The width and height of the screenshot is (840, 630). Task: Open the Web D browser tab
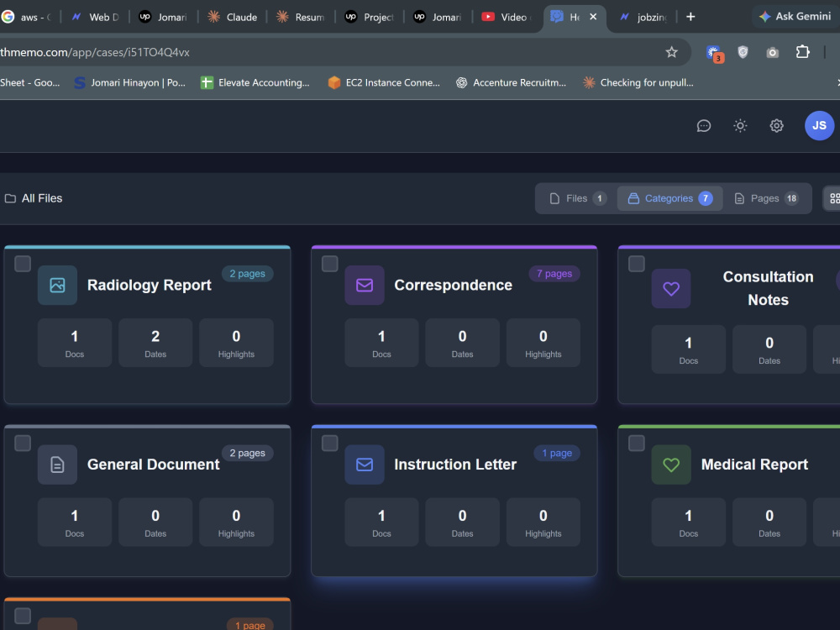(x=96, y=17)
